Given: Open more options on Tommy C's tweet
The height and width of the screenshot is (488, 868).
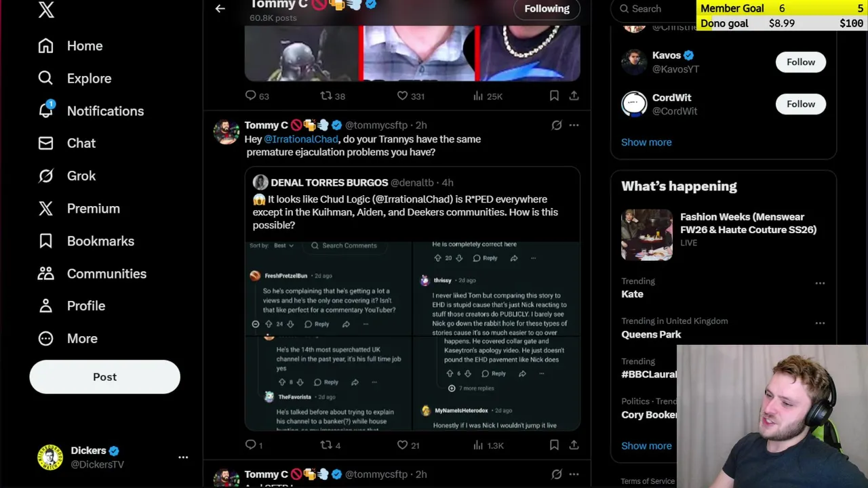Looking at the screenshot, I should (x=574, y=125).
